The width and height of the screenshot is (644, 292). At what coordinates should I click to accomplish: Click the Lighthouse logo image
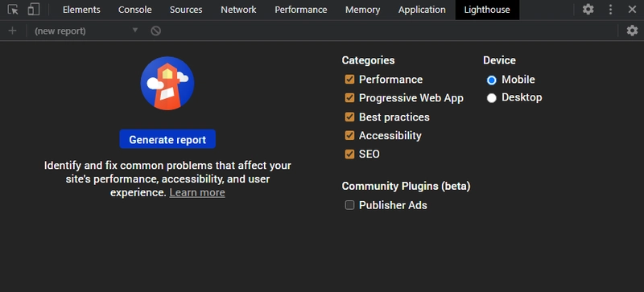pos(167,84)
